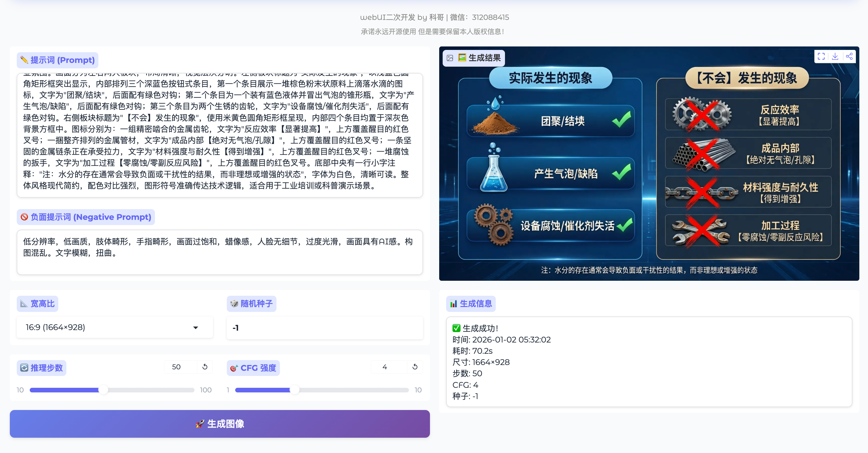Click the dice icon beside 随机种子

(234, 304)
